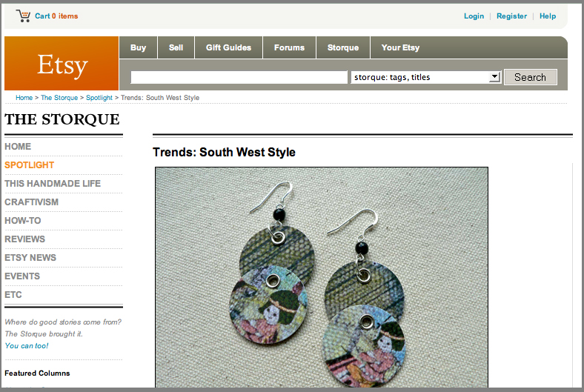Click the Search button
Viewport: 584px width, 392px height.
point(531,77)
